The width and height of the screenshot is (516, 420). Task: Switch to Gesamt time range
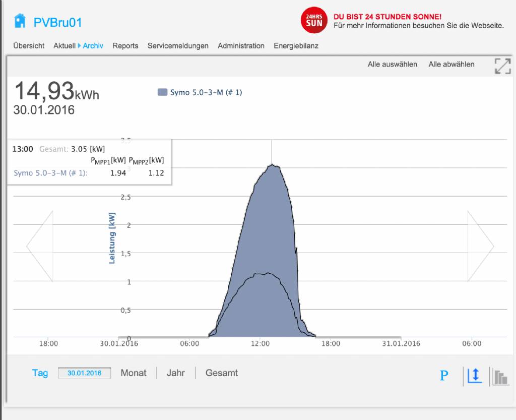tap(222, 373)
